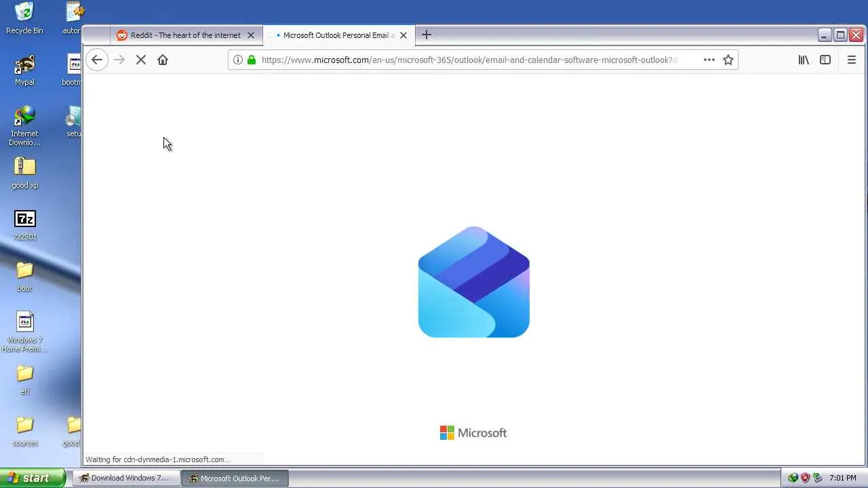Open the browser home page icon

tap(163, 60)
